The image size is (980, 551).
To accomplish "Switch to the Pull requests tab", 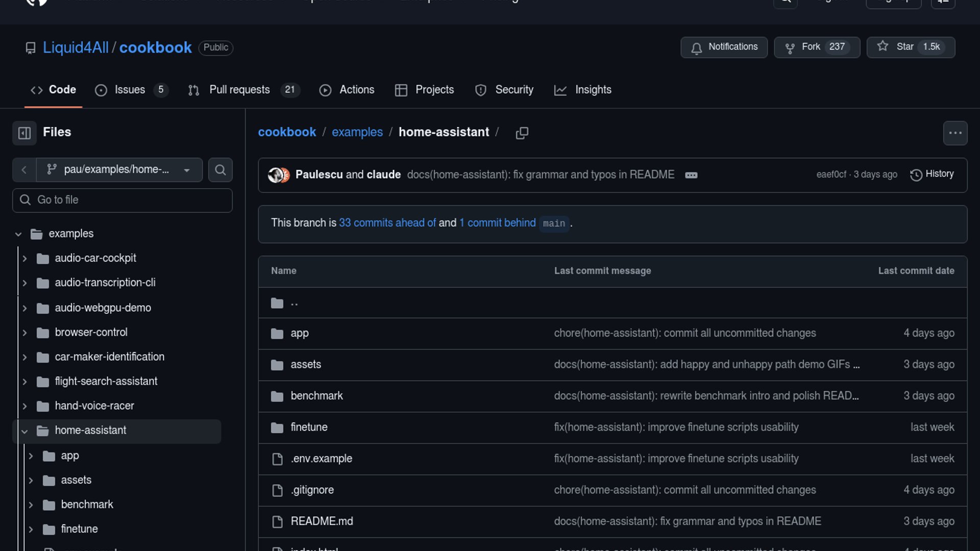I will pos(239,90).
